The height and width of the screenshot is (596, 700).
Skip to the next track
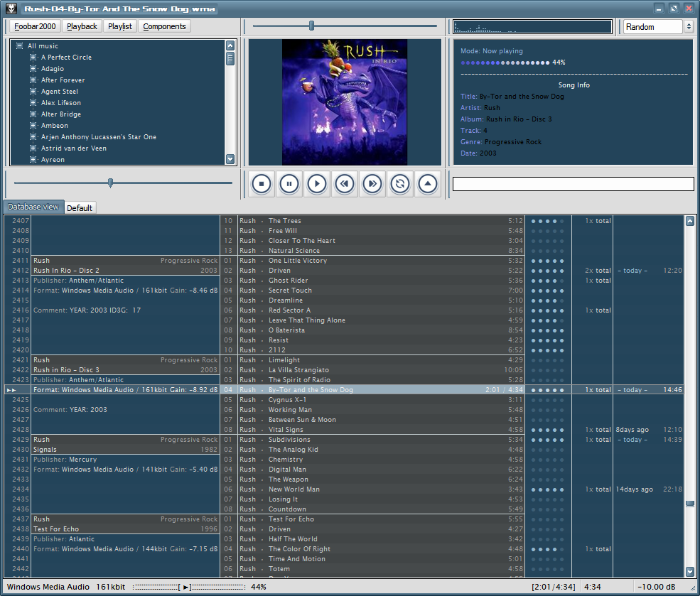372,184
